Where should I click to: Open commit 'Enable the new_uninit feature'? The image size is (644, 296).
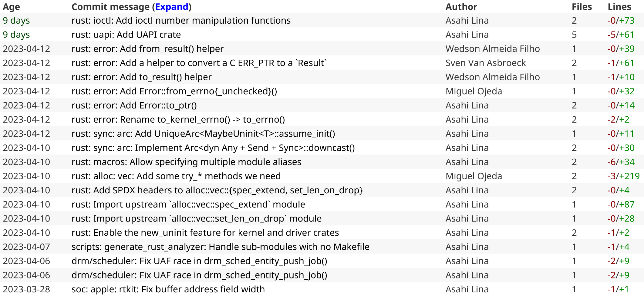[x=205, y=233]
